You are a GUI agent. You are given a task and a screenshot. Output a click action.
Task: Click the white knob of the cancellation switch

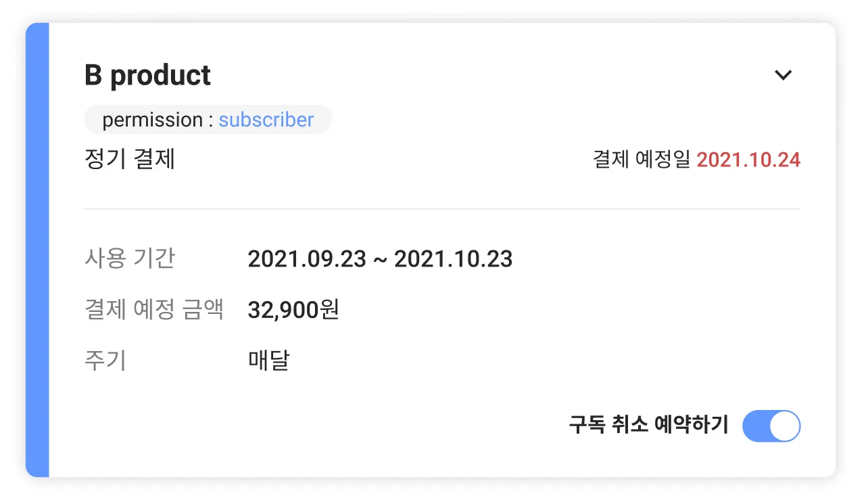(785, 426)
